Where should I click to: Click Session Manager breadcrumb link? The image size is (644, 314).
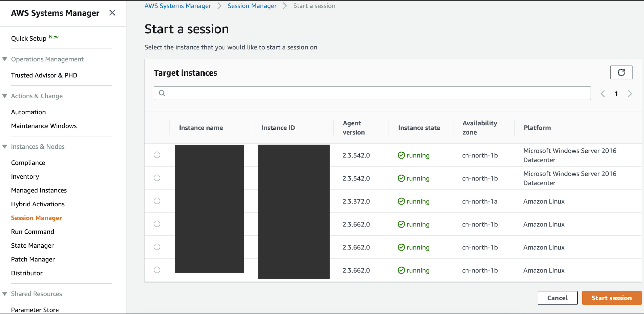tap(252, 6)
